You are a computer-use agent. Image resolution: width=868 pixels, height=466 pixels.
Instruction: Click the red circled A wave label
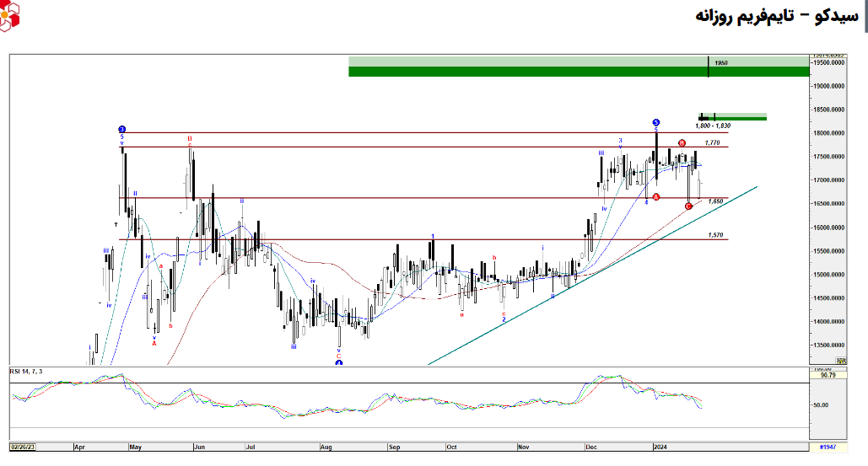tap(655, 196)
